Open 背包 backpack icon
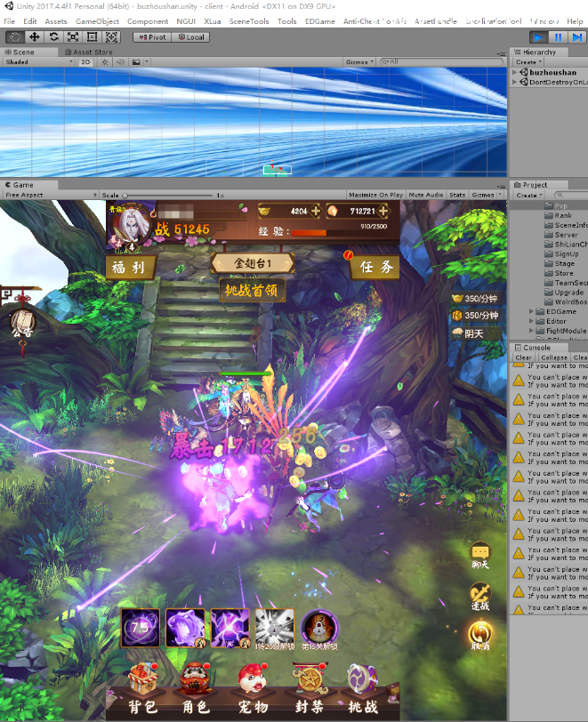 tap(143, 689)
